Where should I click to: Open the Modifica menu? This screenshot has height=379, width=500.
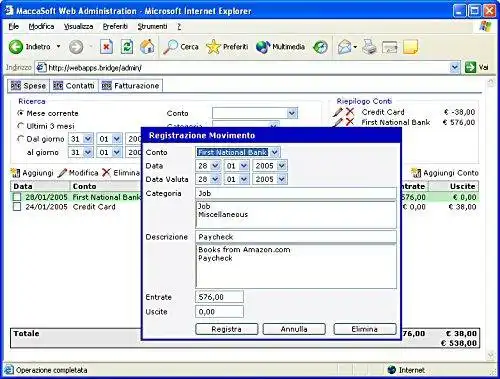click(41, 26)
